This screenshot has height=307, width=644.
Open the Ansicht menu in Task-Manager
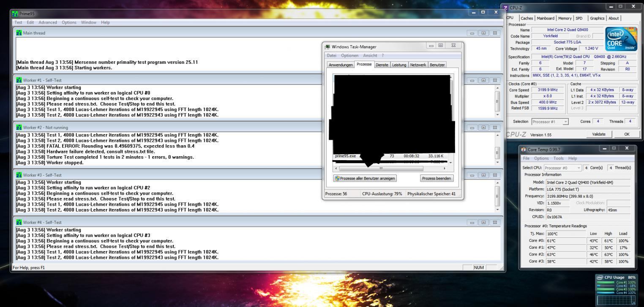370,55
